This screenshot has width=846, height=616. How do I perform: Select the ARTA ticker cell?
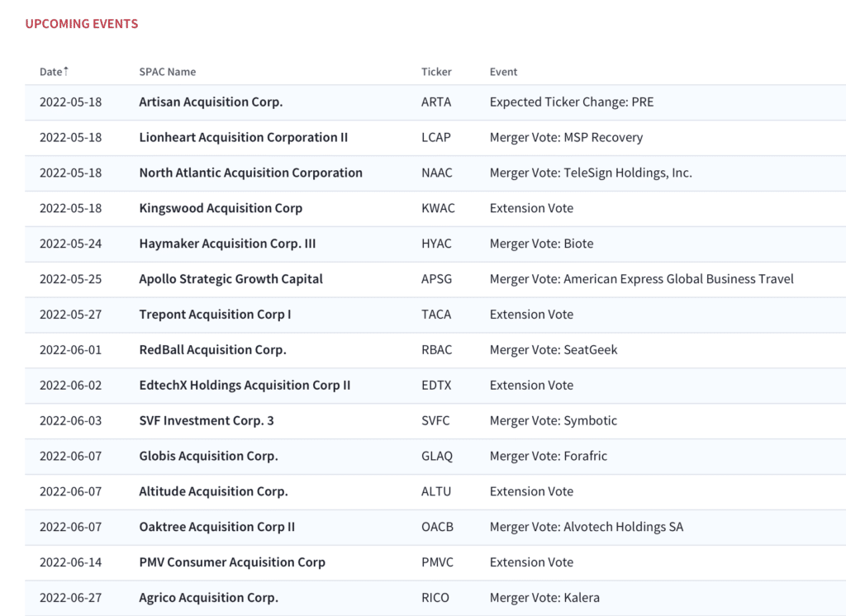pyautogui.click(x=436, y=102)
